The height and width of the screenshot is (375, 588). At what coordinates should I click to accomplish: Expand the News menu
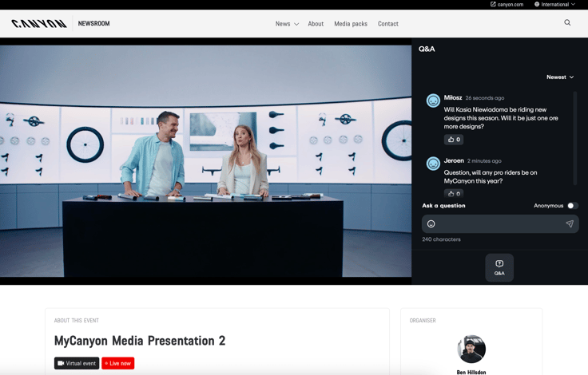pyautogui.click(x=287, y=24)
